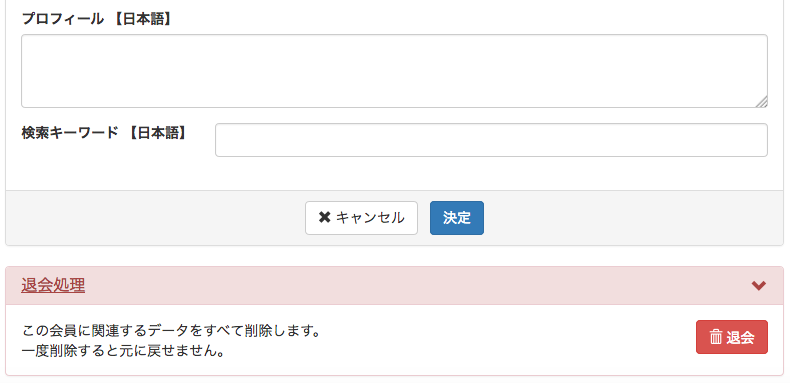Screen dimensions: 790x383
Task: Click the プロフィール field label
Action: (x=63, y=19)
